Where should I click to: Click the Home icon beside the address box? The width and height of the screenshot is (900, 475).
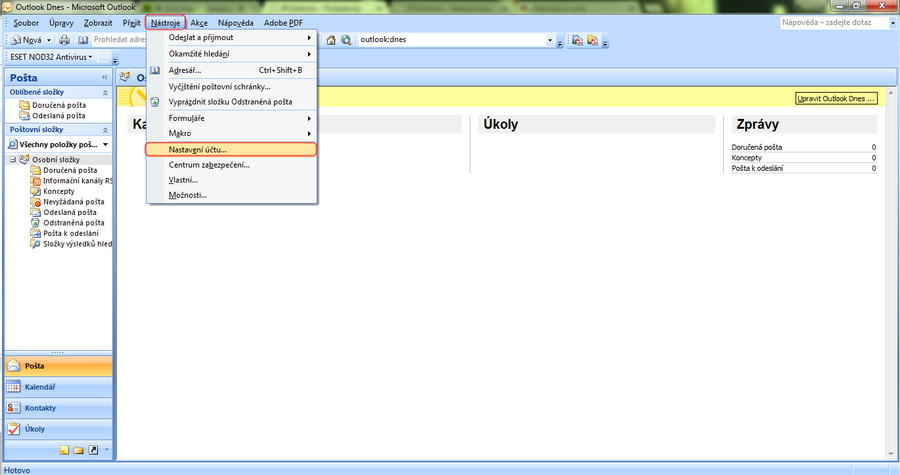point(331,40)
